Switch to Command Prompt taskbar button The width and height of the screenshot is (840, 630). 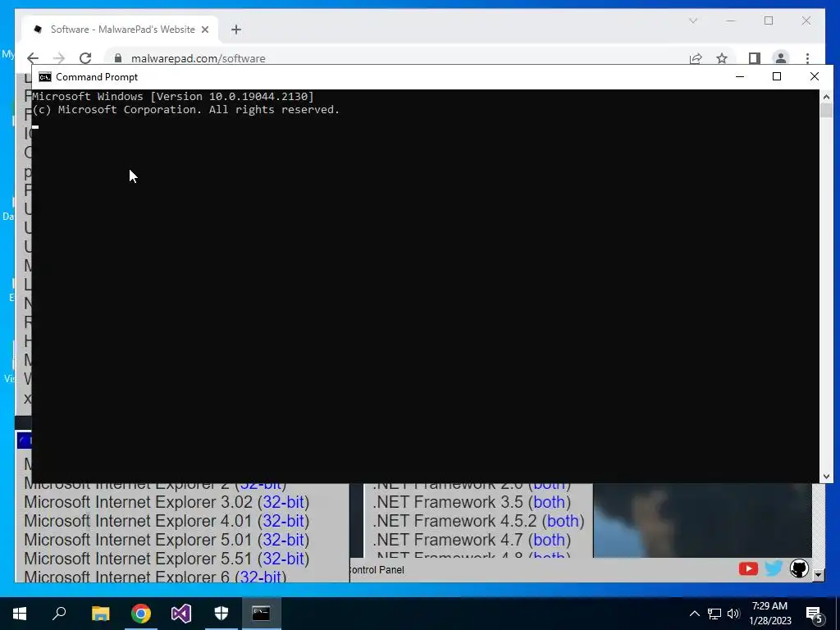point(262,614)
